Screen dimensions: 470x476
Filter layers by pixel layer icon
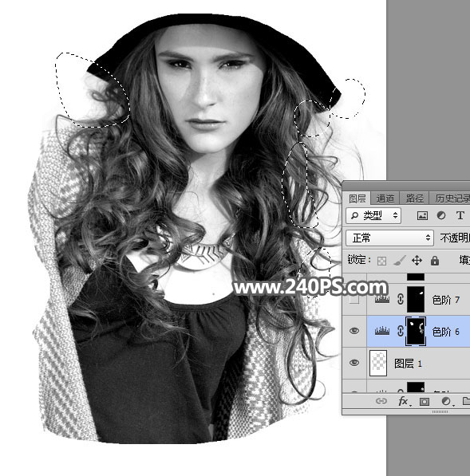tap(422, 215)
